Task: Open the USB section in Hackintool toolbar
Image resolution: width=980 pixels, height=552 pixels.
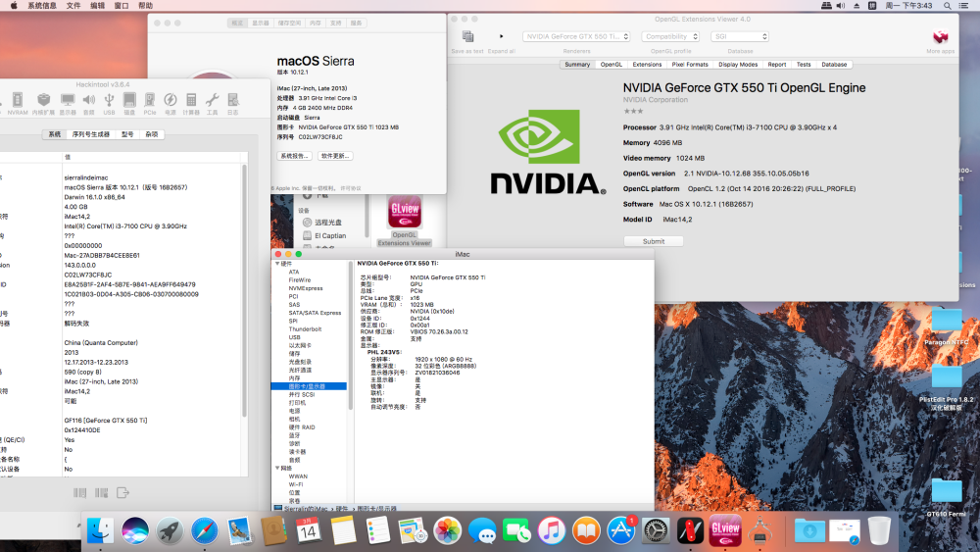Action: 109,103
